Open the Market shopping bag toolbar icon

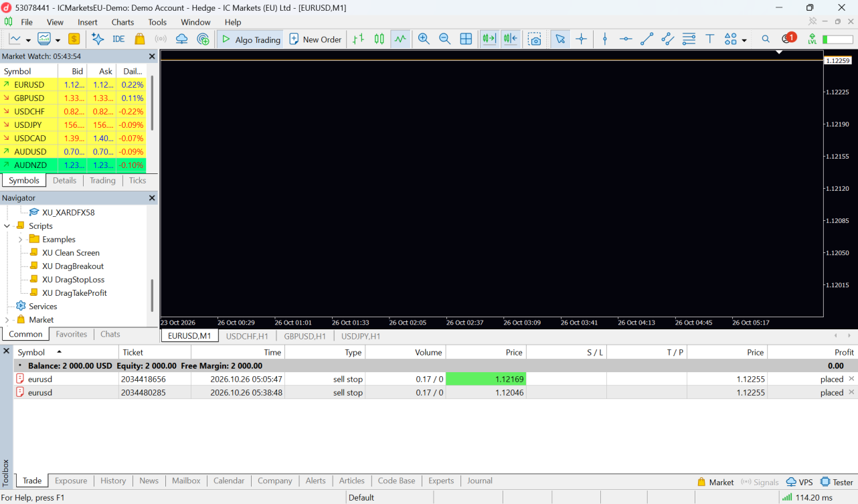[x=139, y=39]
